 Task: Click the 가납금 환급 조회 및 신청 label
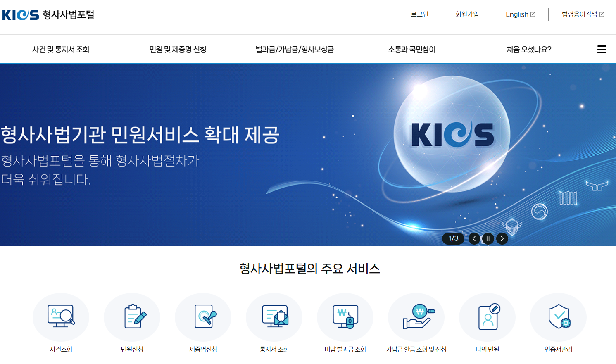[x=416, y=349]
